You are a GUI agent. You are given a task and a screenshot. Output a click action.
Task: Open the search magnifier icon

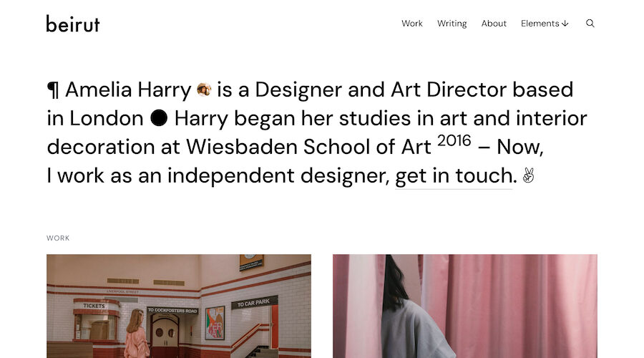(590, 24)
